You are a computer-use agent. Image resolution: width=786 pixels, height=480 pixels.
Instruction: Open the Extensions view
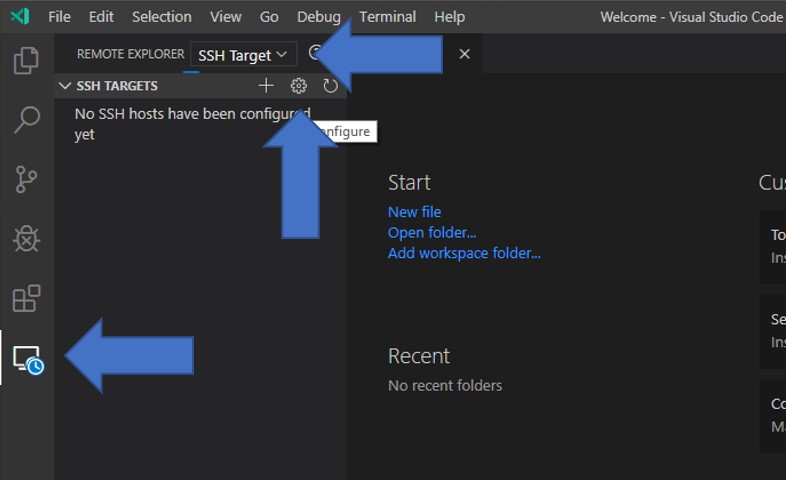coord(26,299)
